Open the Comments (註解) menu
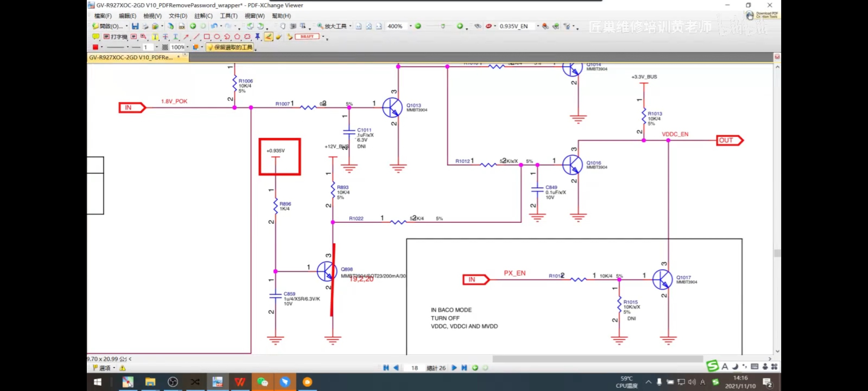This screenshot has height=391, width=868. pos(203,16)
